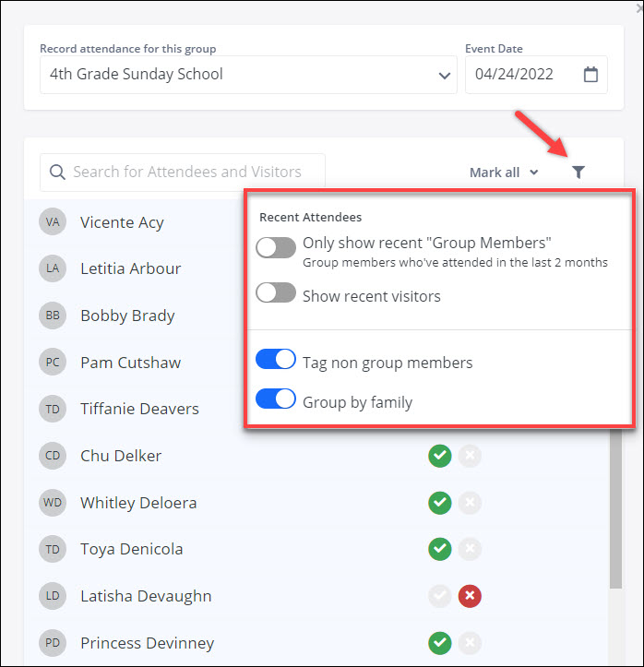This screenshot has height=667, width=644.
Task: Mark Princess Devinney present with green check
Action: pos(440,643)
